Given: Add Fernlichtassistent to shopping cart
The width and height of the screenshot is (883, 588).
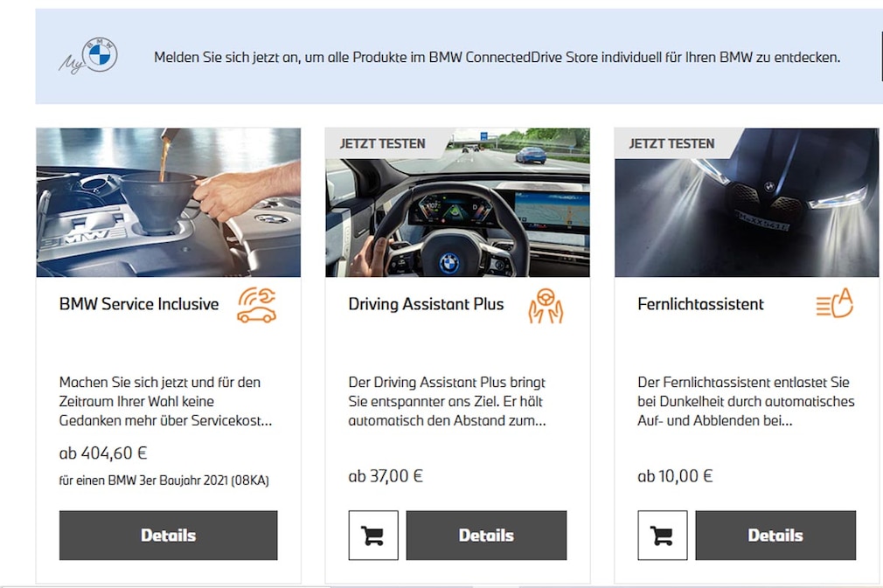Looking at the screenshot, I should pos(663,535).
